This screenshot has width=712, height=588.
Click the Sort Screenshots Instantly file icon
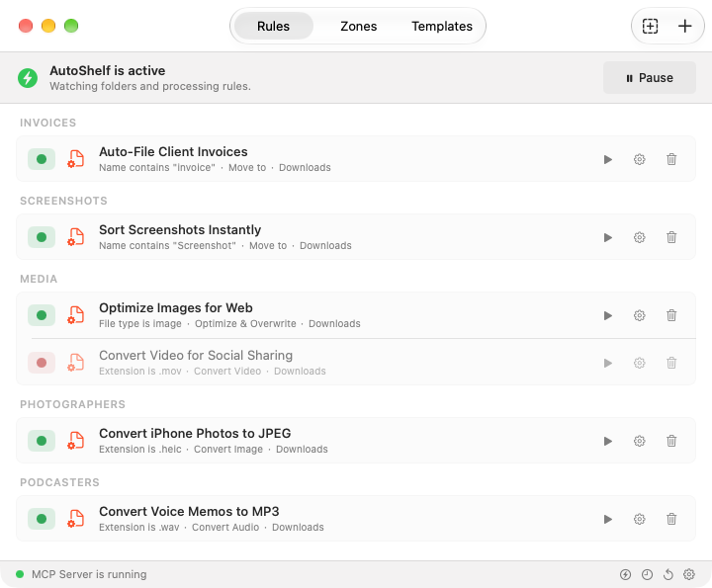(x=76, y=237)
